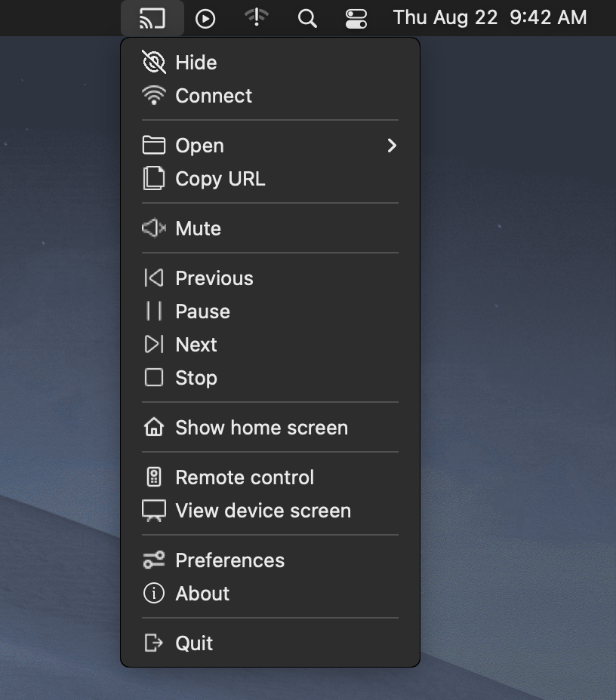Select the View device screen display icon
616x700 pixels.
[153, 511]
